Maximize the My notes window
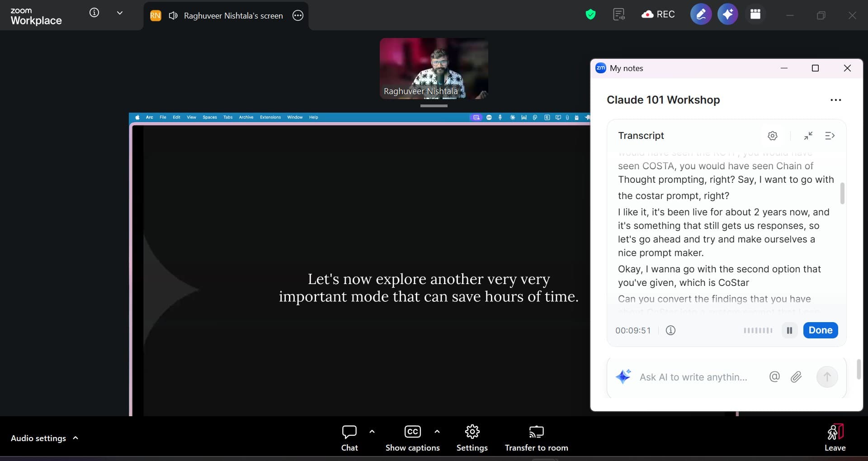Screen dimensions: 868x461 pyautogui.click(x=815, y=68)
